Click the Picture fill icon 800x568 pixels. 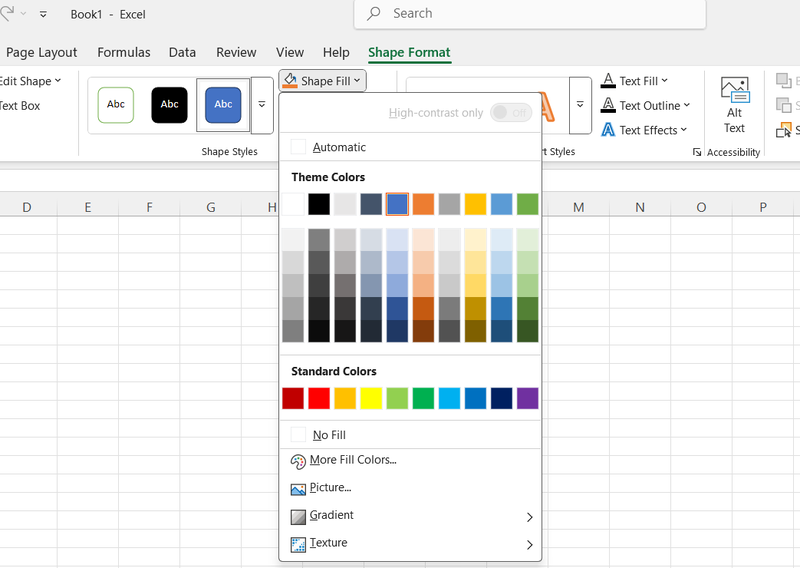click(x=298, y=489)
